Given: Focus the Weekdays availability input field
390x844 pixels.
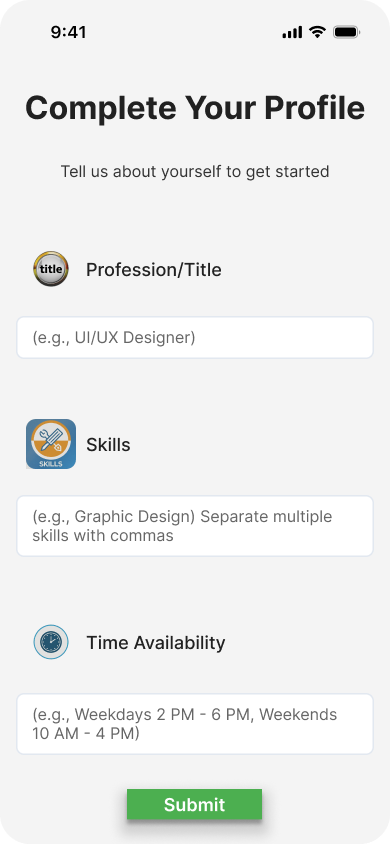Looking at the screenshot, I should [195, 724].
